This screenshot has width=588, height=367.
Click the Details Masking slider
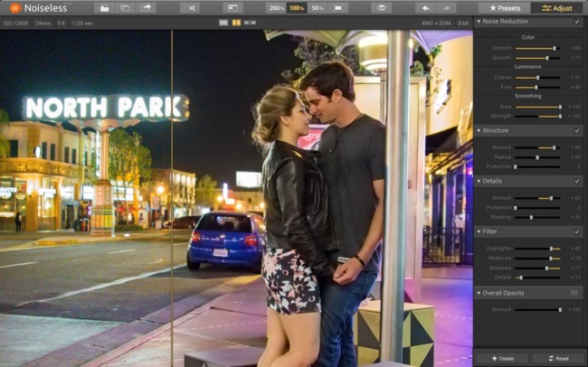[x=537, y=218]
